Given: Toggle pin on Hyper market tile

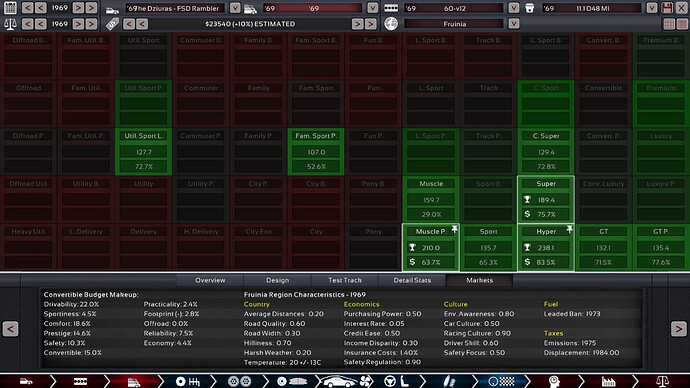Looking at the screenshot, I should [x=569, y=229].
